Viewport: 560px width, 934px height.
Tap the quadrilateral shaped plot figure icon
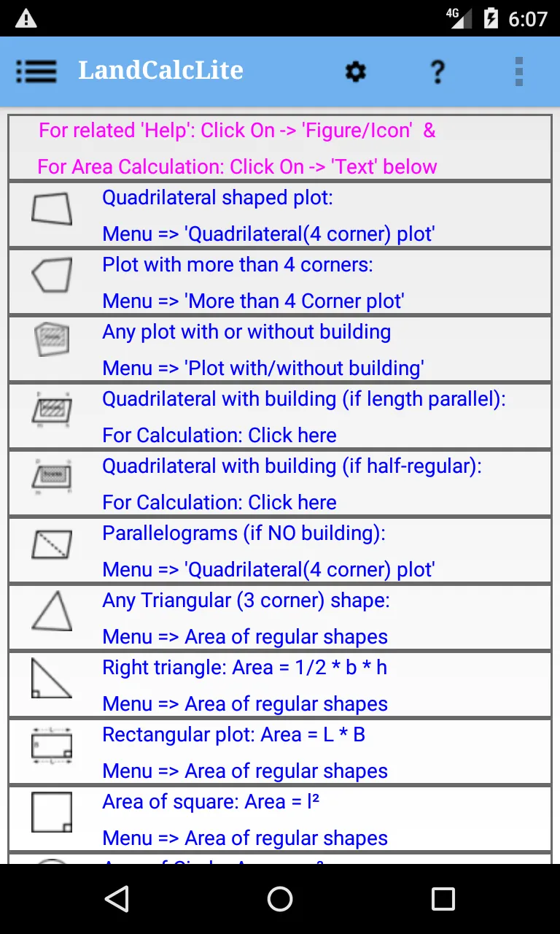click(x=52, y=208)
